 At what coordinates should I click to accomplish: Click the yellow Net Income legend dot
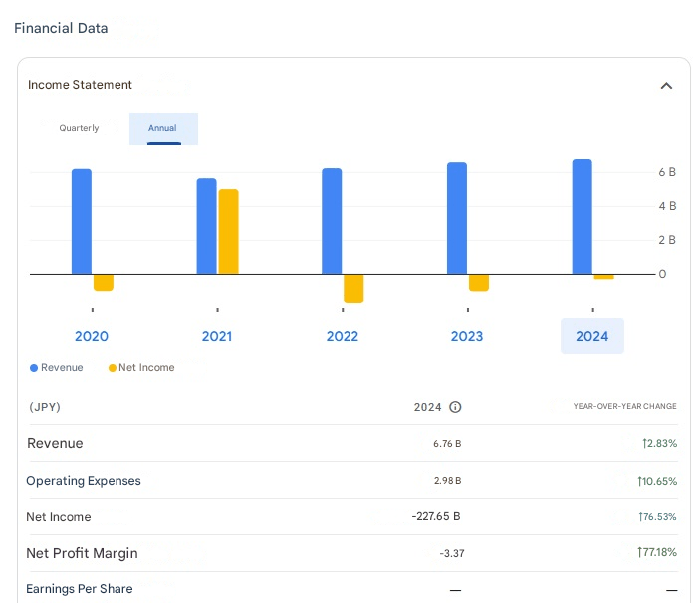[x=112, y=368]
